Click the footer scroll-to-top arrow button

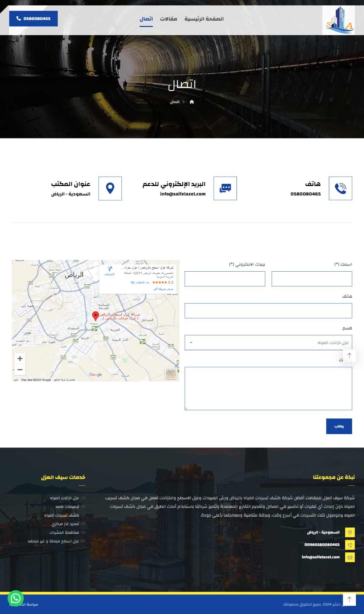tap(349, 599)
